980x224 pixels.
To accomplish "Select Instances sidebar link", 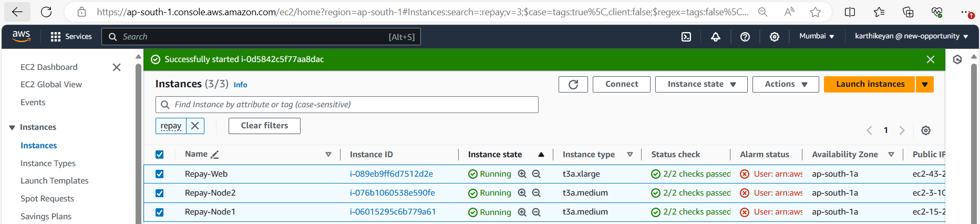I will coord(38,145).
